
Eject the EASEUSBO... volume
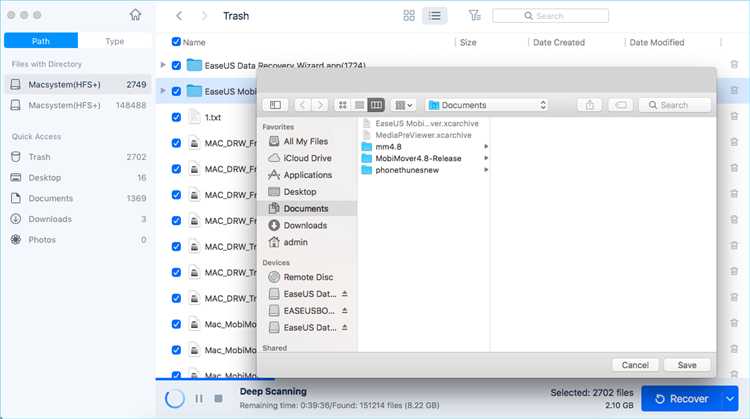click(344, 310)
